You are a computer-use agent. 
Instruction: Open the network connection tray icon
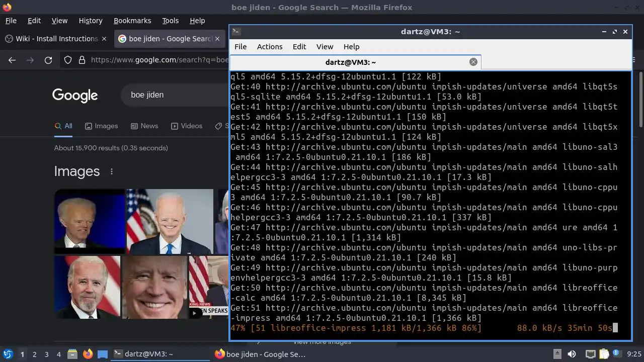click(591, 354)
